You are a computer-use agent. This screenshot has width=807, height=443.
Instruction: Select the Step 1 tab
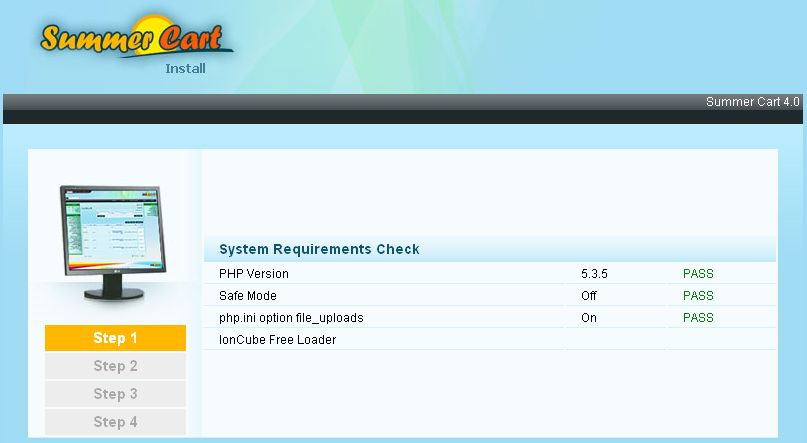pos(115,338)
